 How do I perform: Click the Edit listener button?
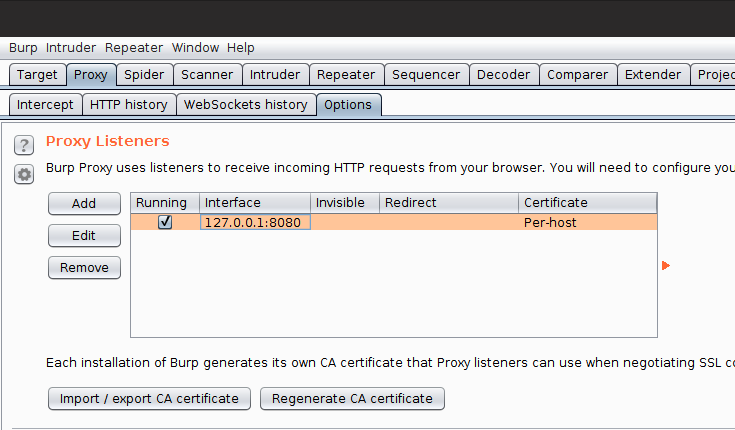click(x=84, y=235)
